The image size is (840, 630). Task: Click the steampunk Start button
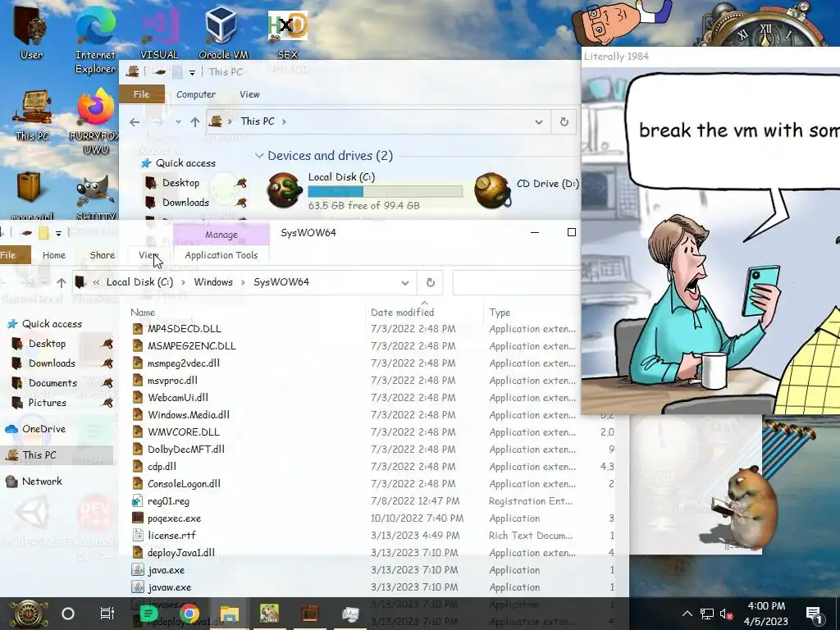tap(28, 614)
